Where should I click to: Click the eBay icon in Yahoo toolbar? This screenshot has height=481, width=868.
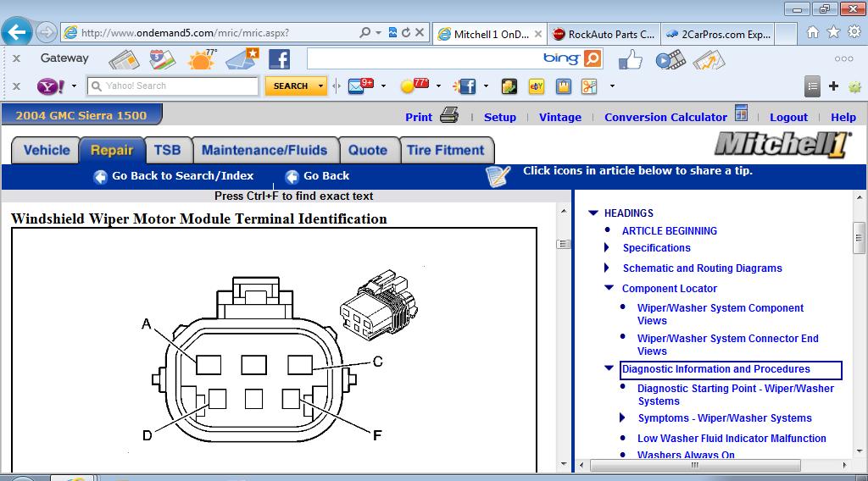click(536, 86)
